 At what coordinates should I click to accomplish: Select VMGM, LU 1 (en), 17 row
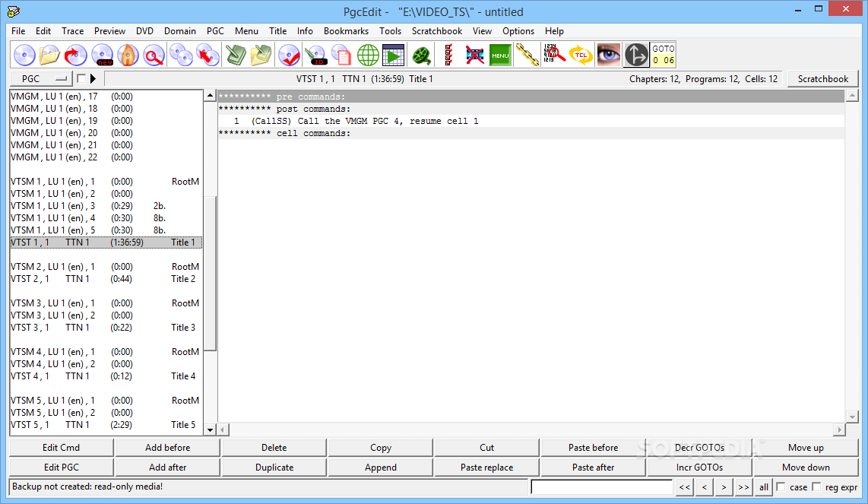click(x=106, y=97)
